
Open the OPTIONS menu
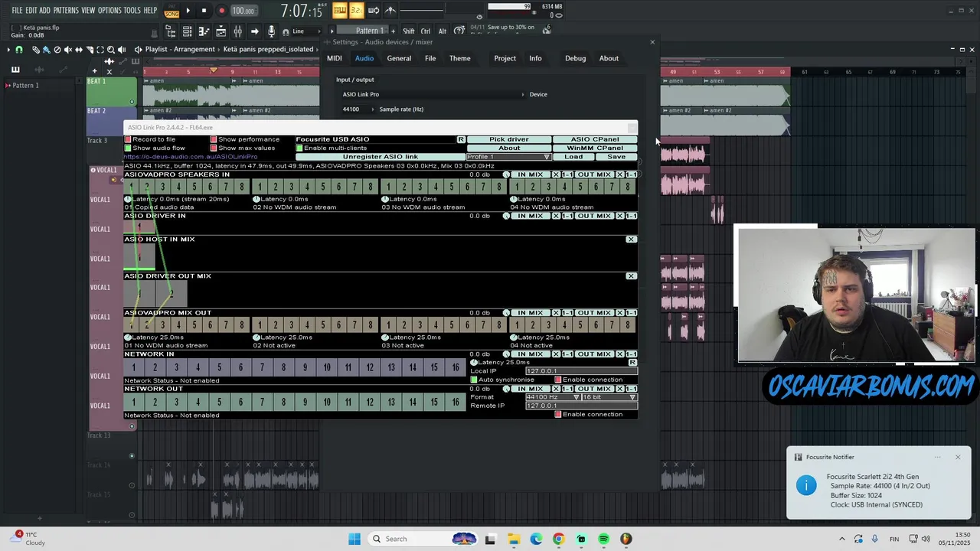109,11
